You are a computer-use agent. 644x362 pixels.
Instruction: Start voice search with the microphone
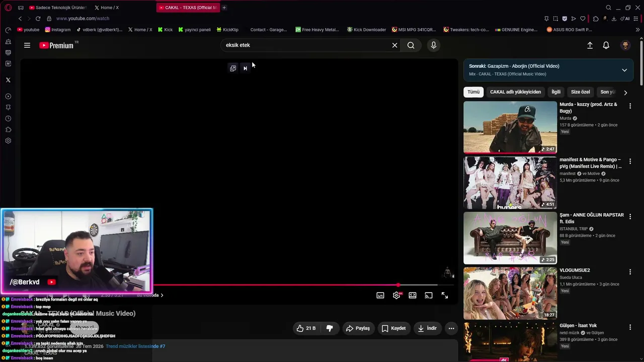434,45
